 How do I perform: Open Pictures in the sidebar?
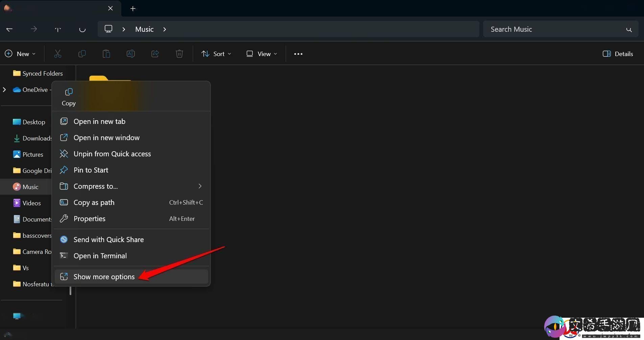(x=28, y=155)
